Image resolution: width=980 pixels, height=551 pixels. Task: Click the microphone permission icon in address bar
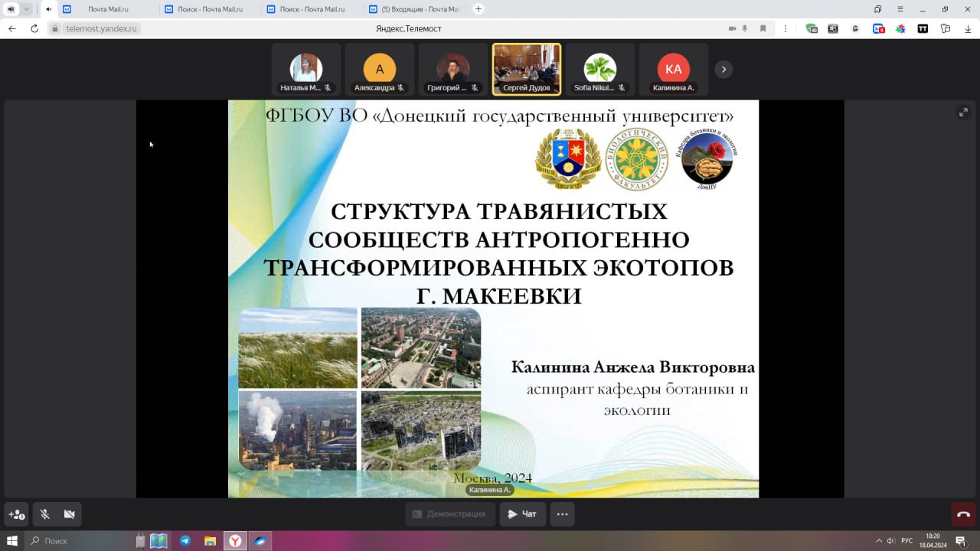tap(746, 28)
